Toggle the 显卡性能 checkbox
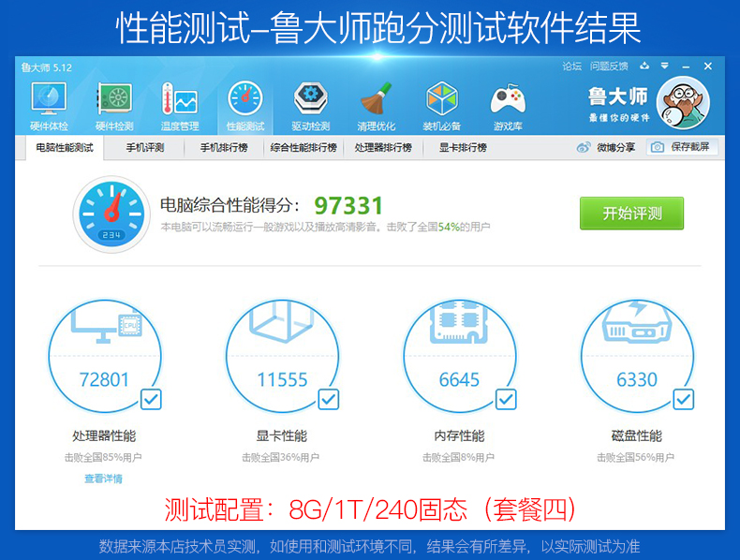This screenshot has width=740, height=560. [x=329, y=400]
